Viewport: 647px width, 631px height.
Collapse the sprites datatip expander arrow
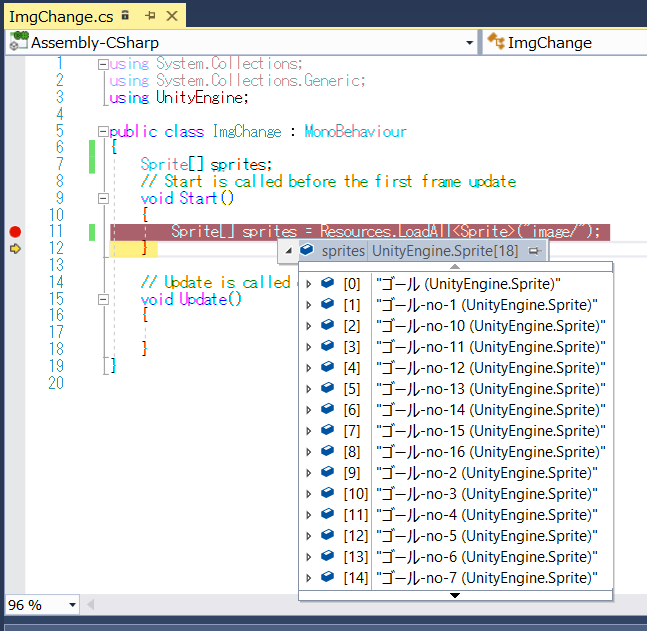289,250
